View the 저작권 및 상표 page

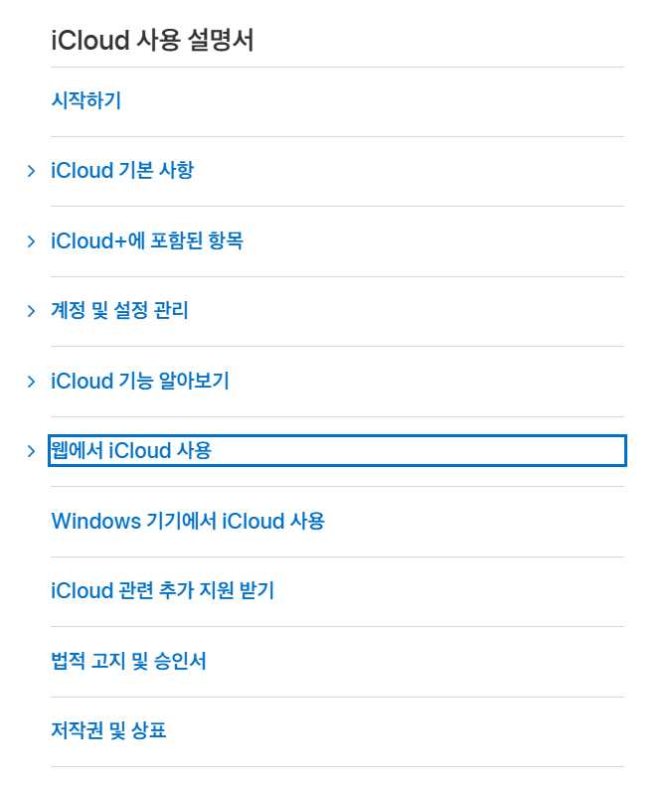(x=108, y=730)
